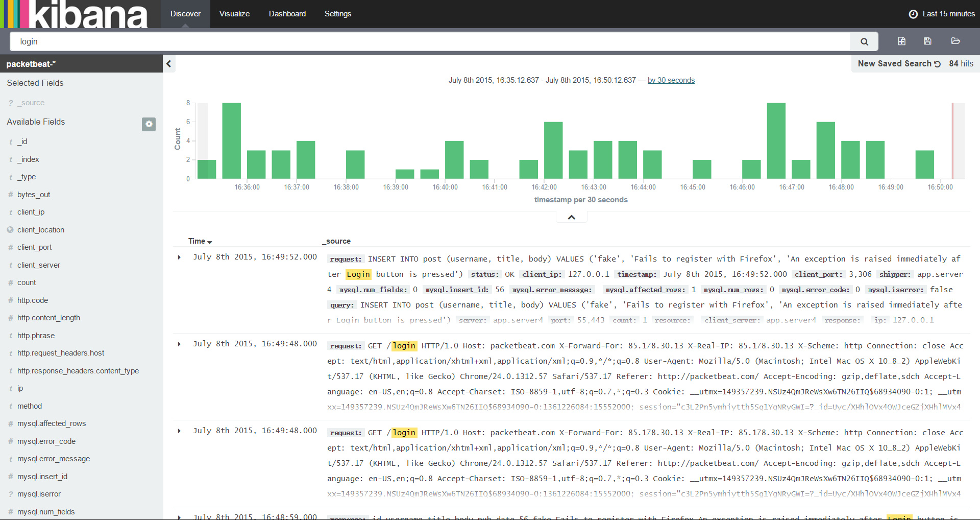Click the New Search icon
Image resolution: width=980 pixels, height=520 pixels.
[901, 41]
